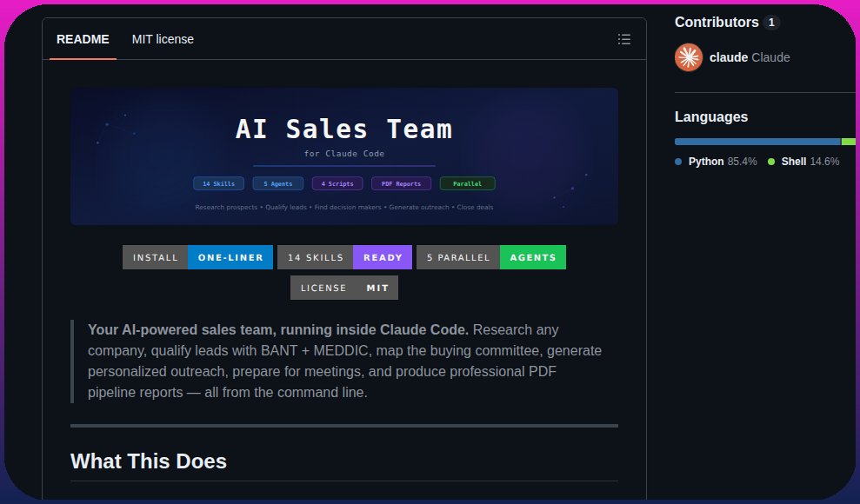The width and height of the screenshot is (860, 504).
Task: Click the green Shell segment of languages bar
Action: (849, 142)
